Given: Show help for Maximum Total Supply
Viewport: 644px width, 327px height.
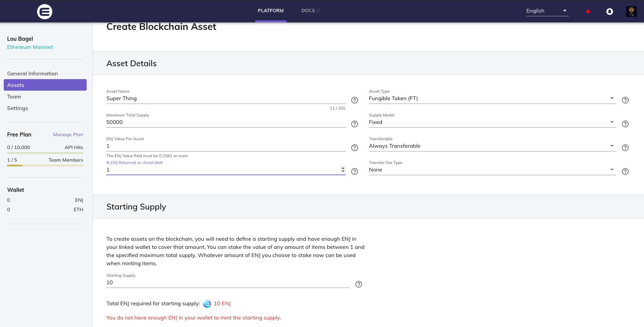Looking at the screenshot, I should point(354,124).
